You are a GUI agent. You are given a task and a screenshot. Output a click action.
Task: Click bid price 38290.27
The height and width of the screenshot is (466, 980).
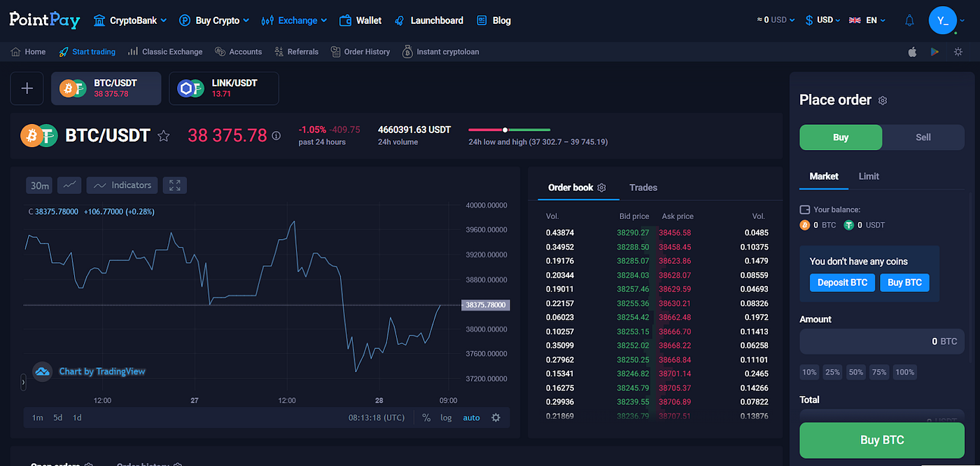coord(633,233)
